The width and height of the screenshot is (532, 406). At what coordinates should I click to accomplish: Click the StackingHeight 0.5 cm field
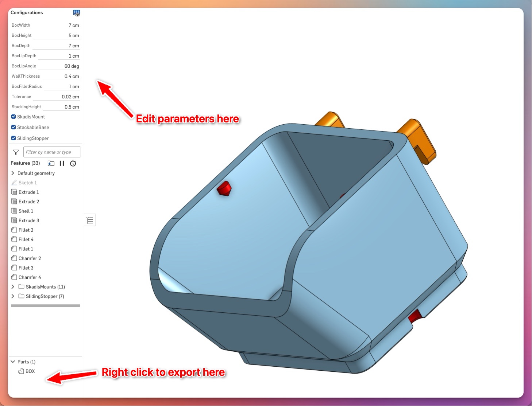coord(61,107)
